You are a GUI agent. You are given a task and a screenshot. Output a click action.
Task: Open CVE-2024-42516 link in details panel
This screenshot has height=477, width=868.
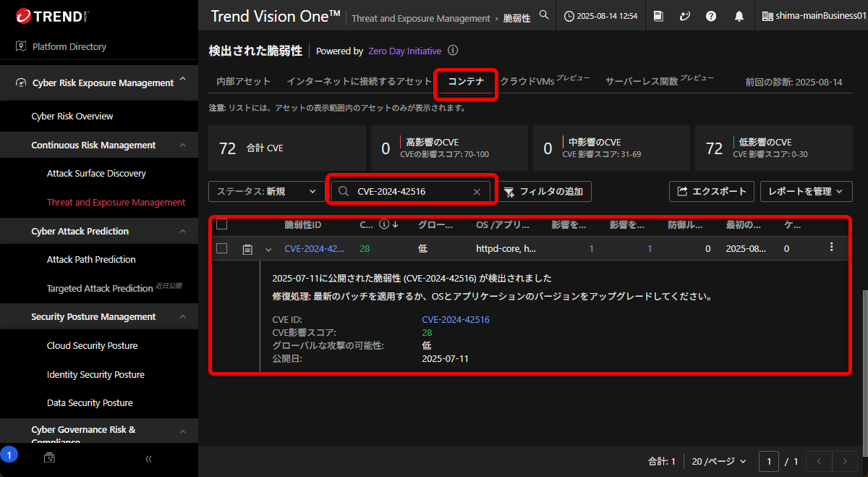(456, 319)
